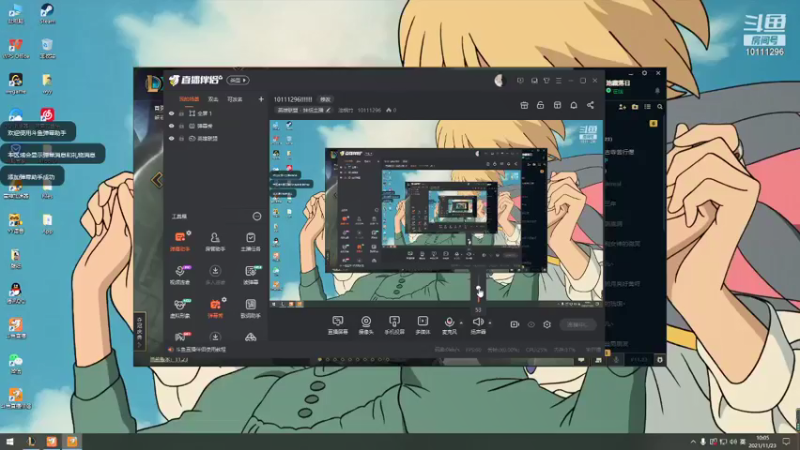Open the QQ penguin desktop icon

(x=16, y=293)
